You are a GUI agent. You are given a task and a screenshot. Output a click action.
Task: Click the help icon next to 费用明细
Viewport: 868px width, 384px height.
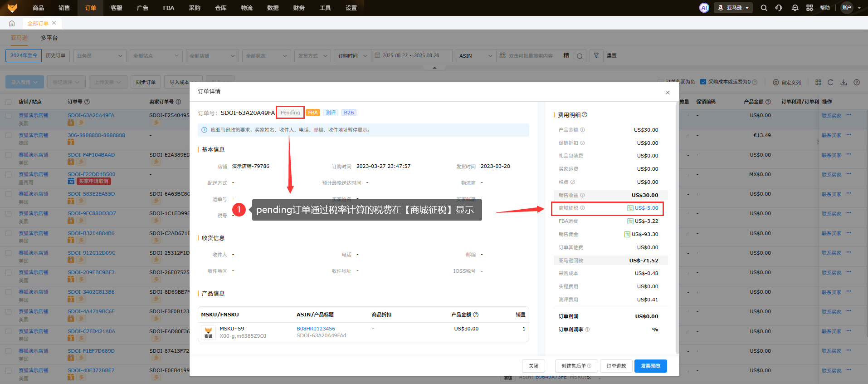click(x=585, y=115)
